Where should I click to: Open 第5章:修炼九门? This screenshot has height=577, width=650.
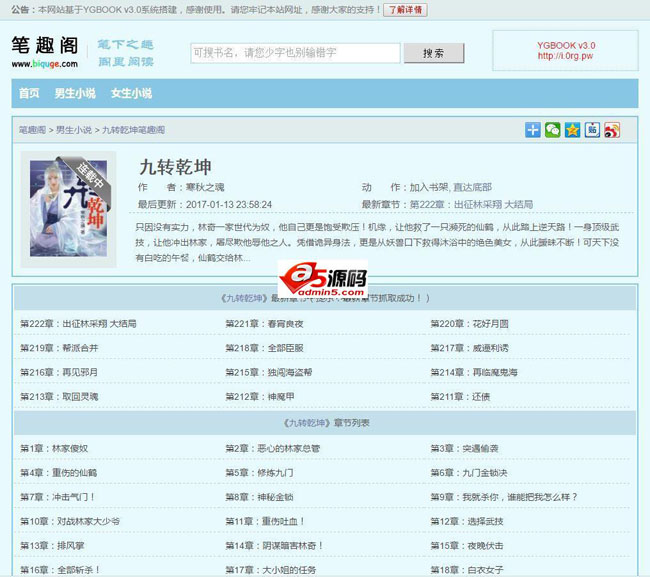pyautogui.click(x=260, y=473)
